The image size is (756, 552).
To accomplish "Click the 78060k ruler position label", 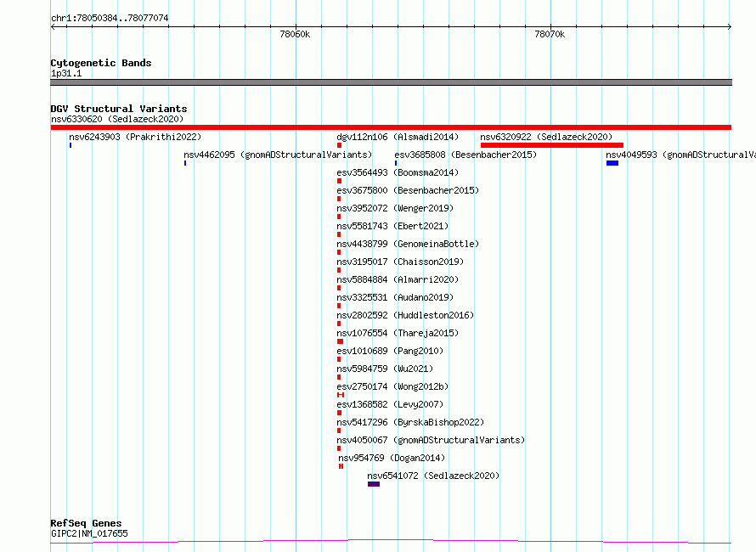I will [x=295, y=35].
